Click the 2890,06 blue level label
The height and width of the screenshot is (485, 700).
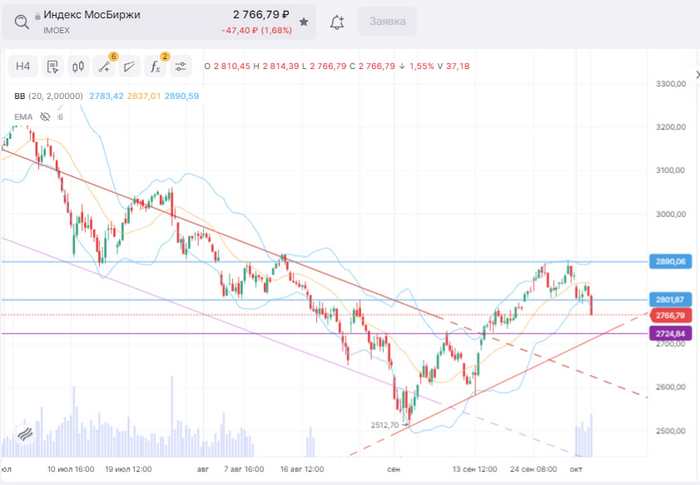pyautogui.click(x=672, y=262)
